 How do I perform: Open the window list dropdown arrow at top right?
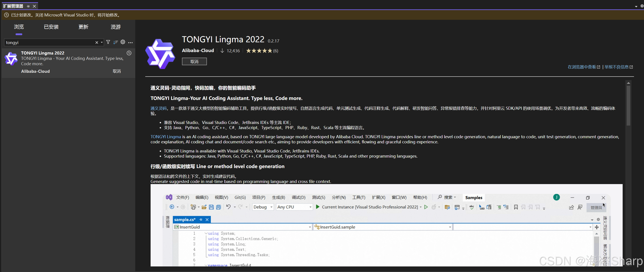pos(636,6)
